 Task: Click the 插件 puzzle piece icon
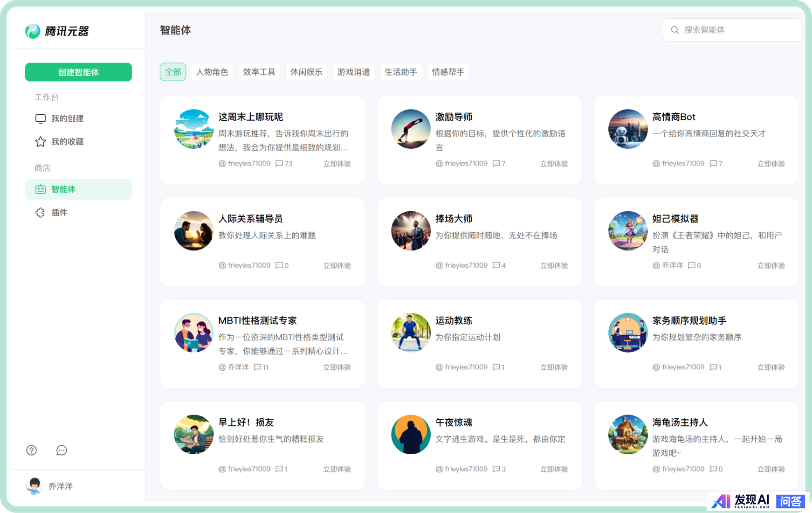[41, 213]
